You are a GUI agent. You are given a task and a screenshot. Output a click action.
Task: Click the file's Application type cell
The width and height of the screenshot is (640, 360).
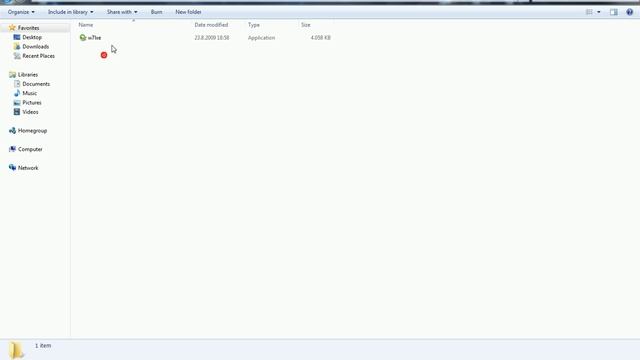pos(261,38)
